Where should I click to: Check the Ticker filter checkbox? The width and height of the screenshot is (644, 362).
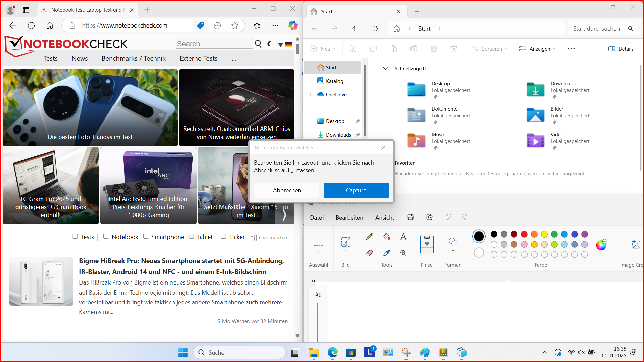223,236
